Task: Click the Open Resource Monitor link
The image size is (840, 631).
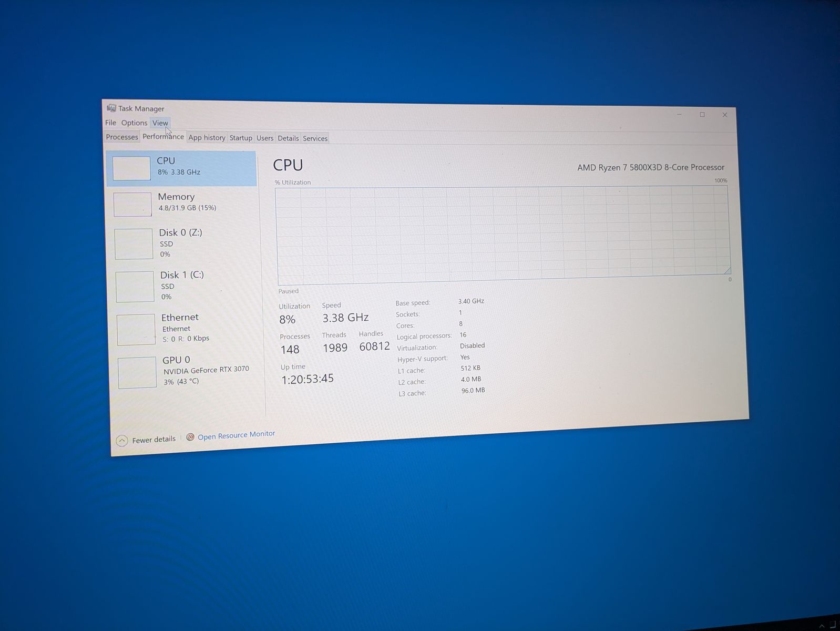Action: (x=236, y=435)
